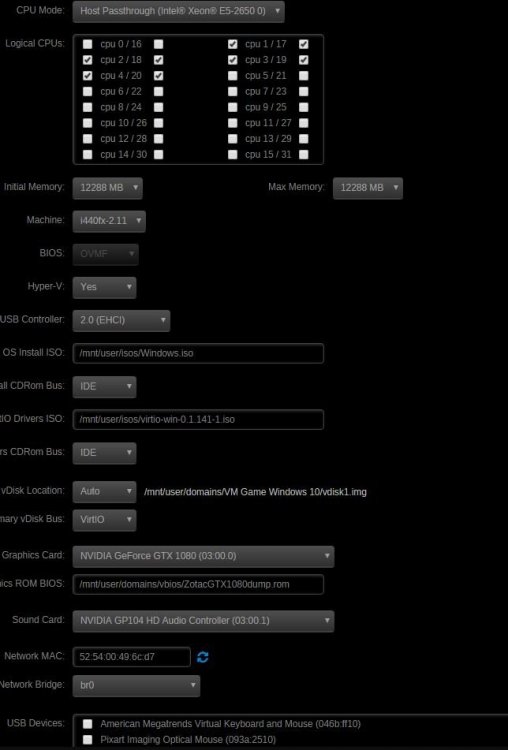Regenerate the Network MAC address with refresh icon

coord(202,657)
